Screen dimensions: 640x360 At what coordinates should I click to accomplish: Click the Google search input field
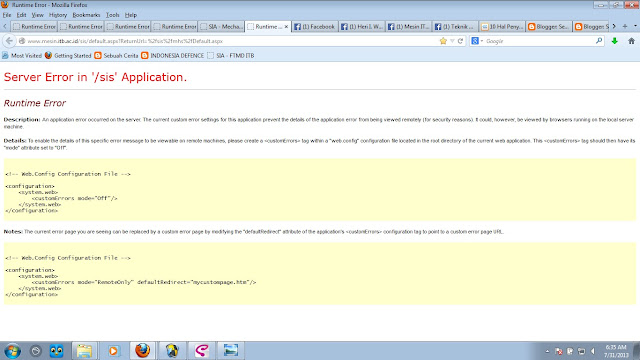tap(539, 41)
